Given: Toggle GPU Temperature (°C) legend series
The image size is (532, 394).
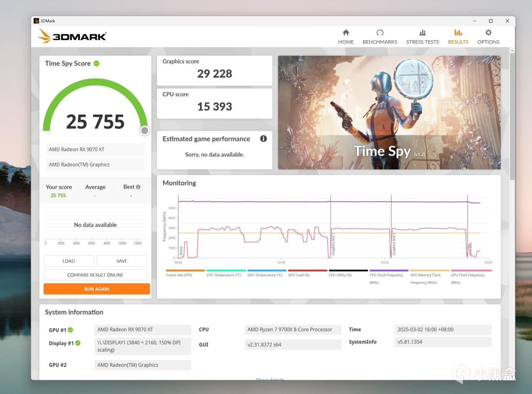Looking at the screenshot, I should click(x=267, y=273).
